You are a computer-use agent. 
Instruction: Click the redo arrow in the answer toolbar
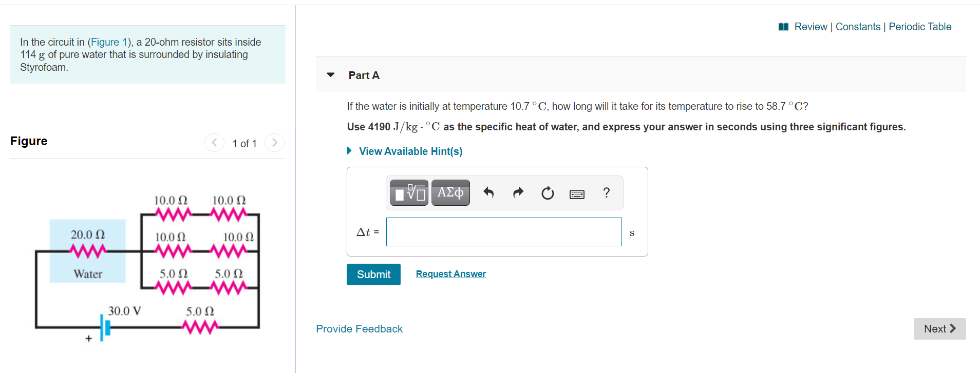pyautogui.click(x=518, y=192)
